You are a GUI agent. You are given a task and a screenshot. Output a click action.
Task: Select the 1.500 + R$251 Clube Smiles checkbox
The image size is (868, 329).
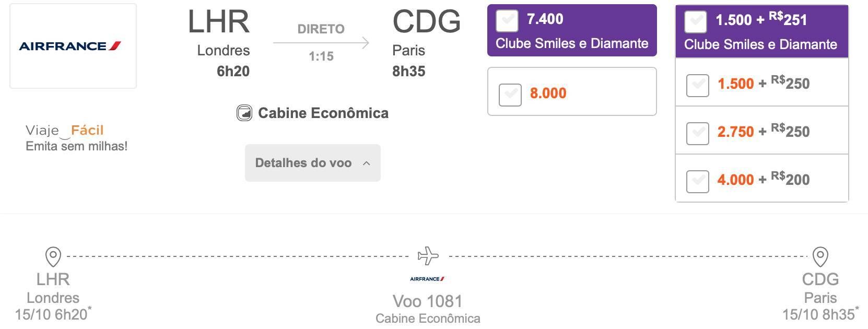[x=696, y=22]
